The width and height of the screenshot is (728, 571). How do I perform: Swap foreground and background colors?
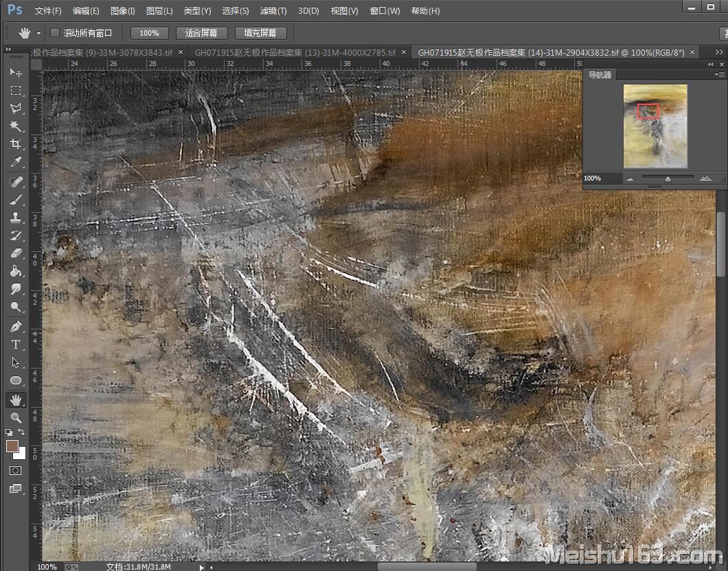click(21, 432)
